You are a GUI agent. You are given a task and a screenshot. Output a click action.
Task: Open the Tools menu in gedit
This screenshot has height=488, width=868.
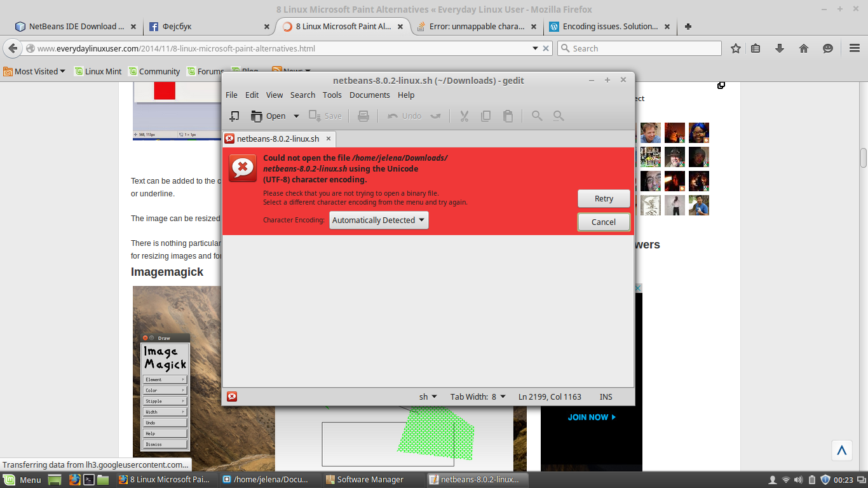[332, 95]
